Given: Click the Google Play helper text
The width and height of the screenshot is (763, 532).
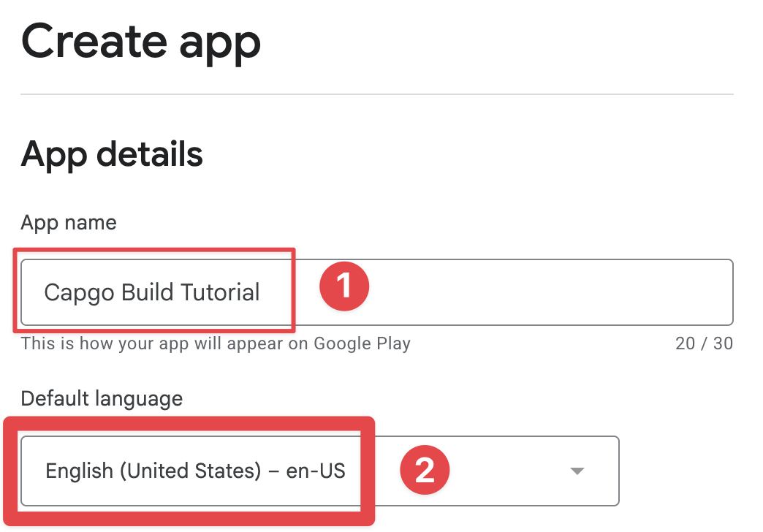Looking at the screenshot, I should pos(216,343).
